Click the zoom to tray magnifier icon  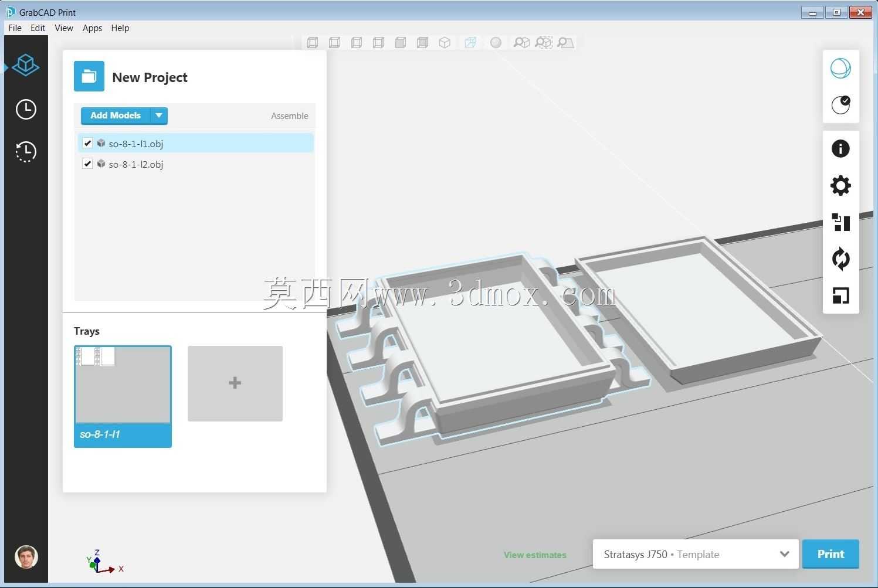(x=565, y=42)
